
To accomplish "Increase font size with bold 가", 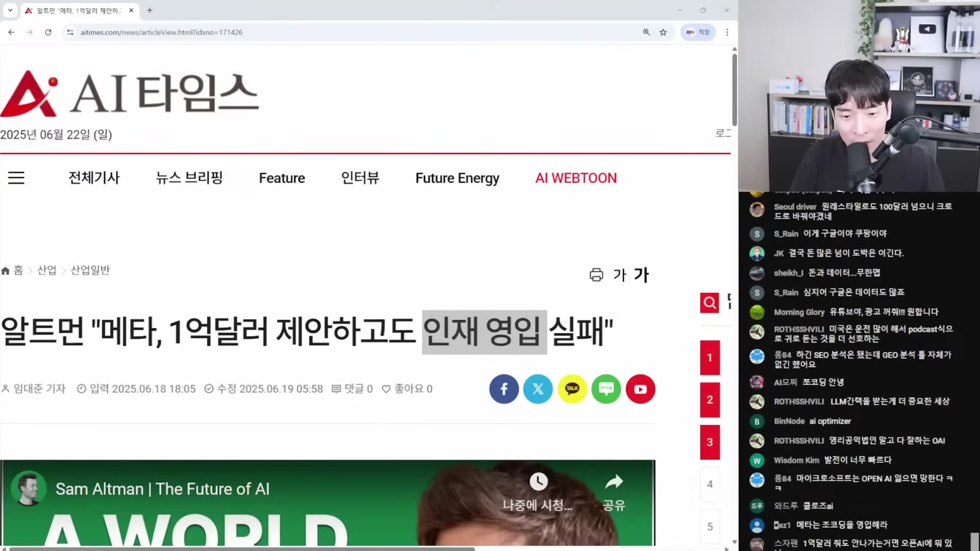I will pos(641,274).
